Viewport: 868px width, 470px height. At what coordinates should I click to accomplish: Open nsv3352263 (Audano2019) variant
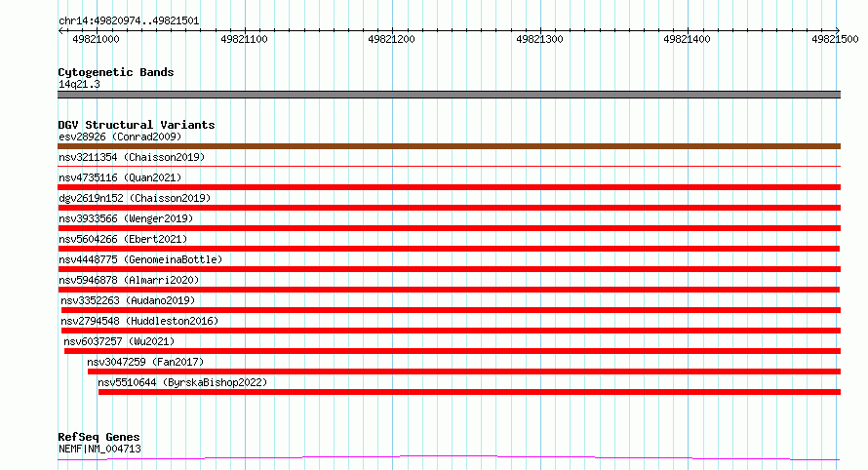pos(128,300)
